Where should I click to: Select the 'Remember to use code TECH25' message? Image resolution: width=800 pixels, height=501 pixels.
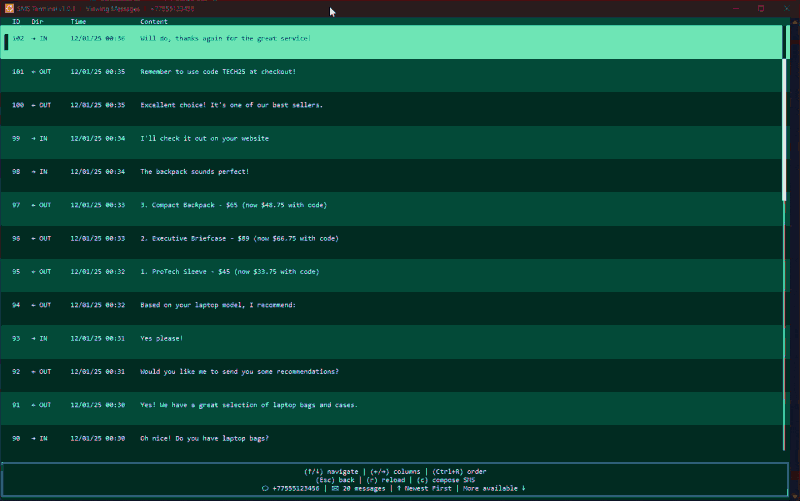tap(400, 72)
